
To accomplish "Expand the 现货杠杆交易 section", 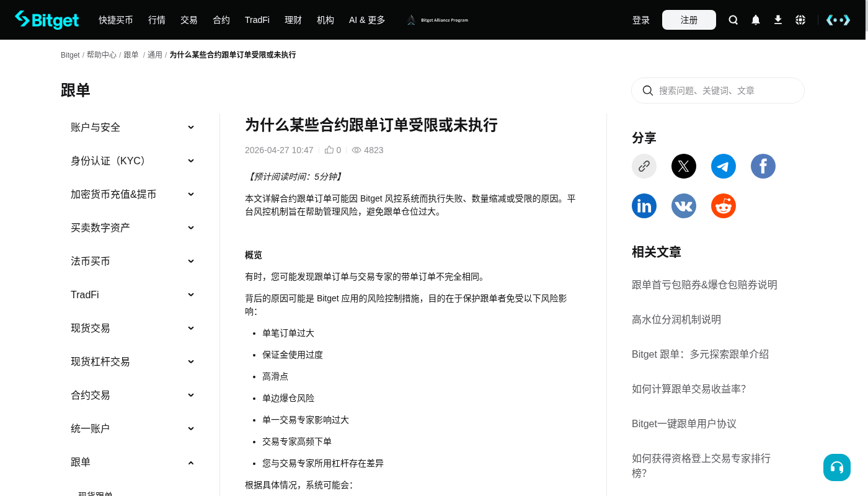I will pos(133,361).
